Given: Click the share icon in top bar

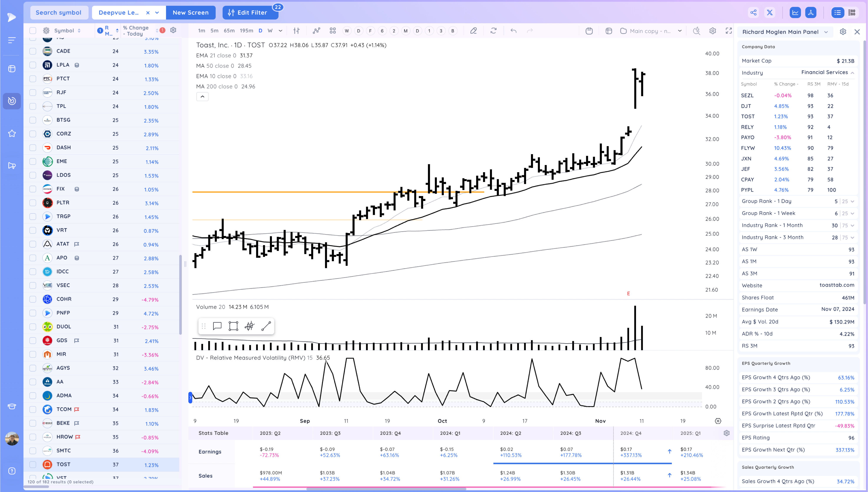Looking at the screenshot, I should point(753,13).
